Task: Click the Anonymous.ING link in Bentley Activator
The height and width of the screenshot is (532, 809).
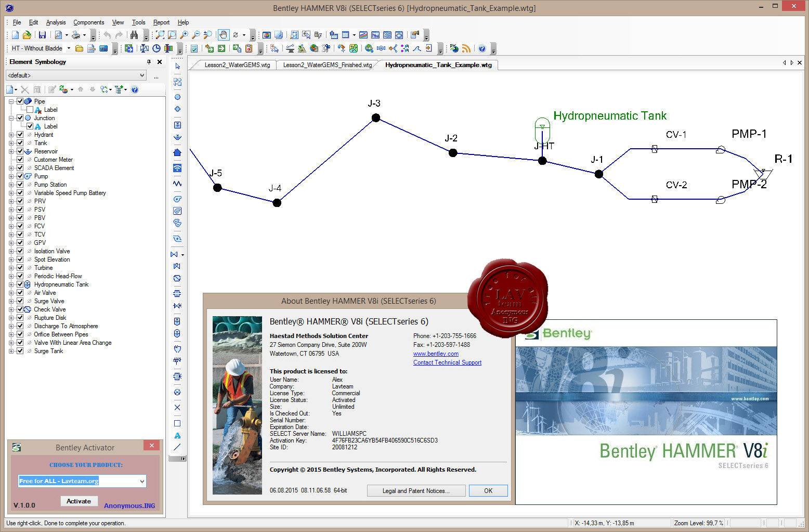Action: point(129,505)
